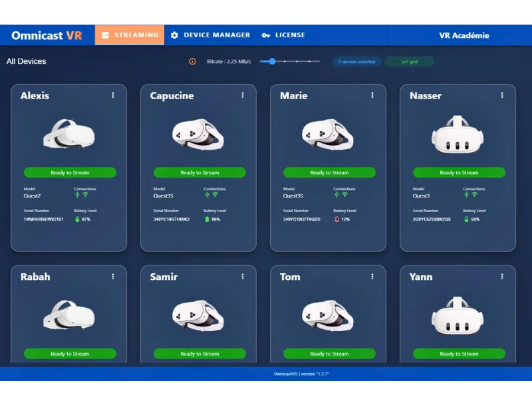Click Ready to Stream on Alexis card
The width and height of the screenshot is (532, 399).
coord(70,172)
